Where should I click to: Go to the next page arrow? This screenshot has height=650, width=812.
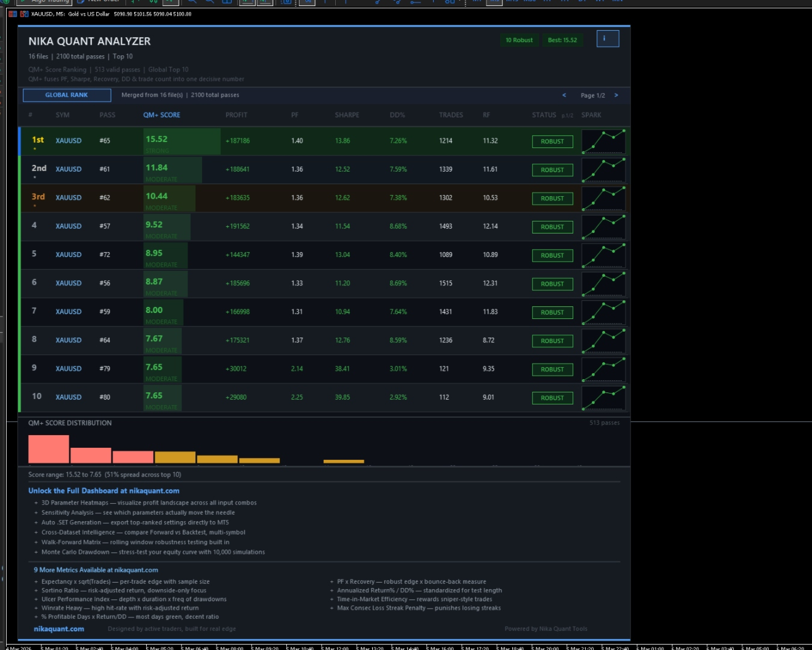(x=616, y=95)
